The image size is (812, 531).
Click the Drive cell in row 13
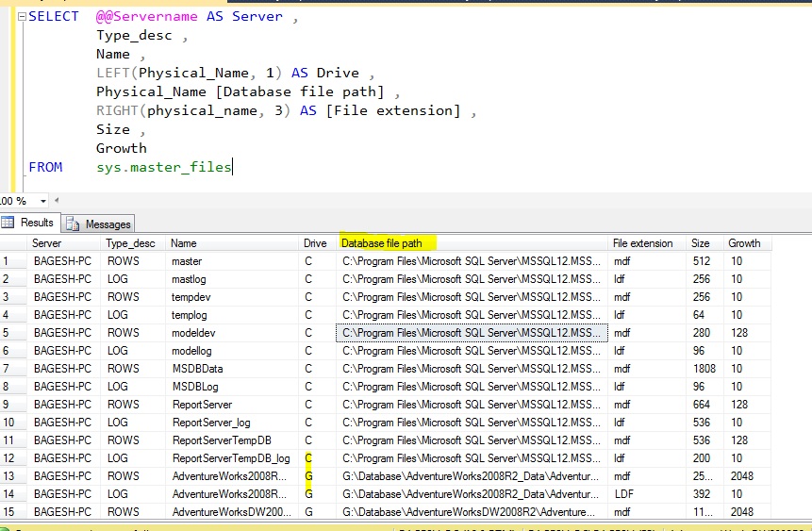click(317, 476)
